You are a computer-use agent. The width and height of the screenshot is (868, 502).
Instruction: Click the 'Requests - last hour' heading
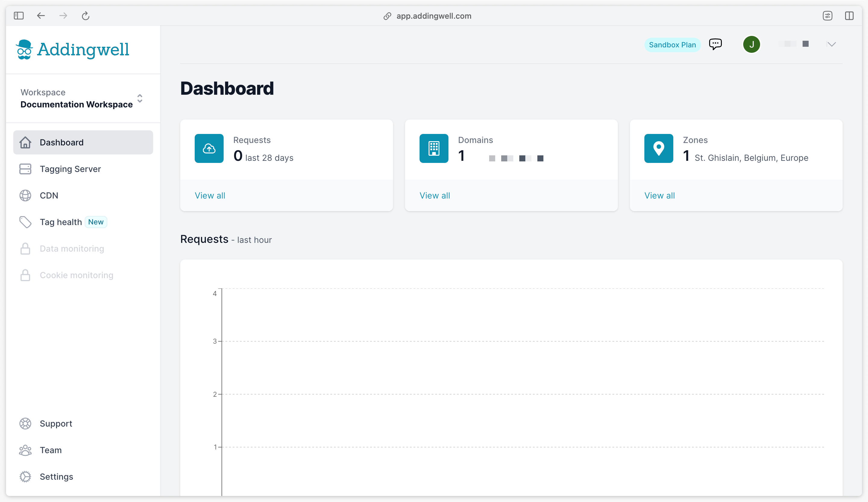pyautogui.click(x=226, y=239)
